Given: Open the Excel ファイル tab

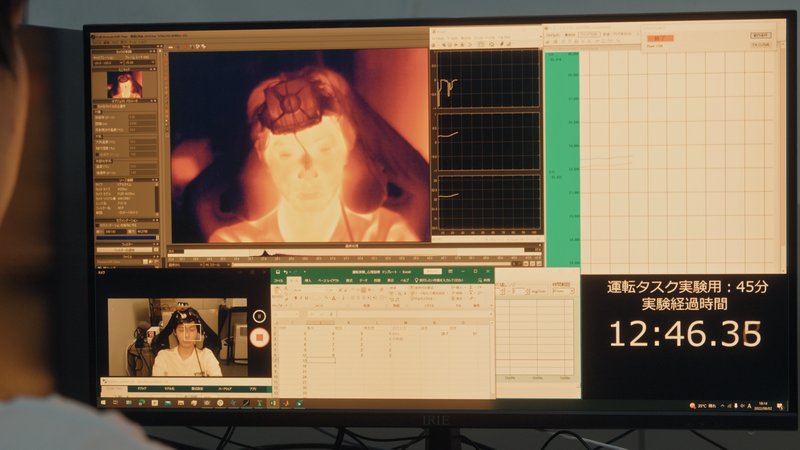Looking at the screenshot, I should (279, 281).
